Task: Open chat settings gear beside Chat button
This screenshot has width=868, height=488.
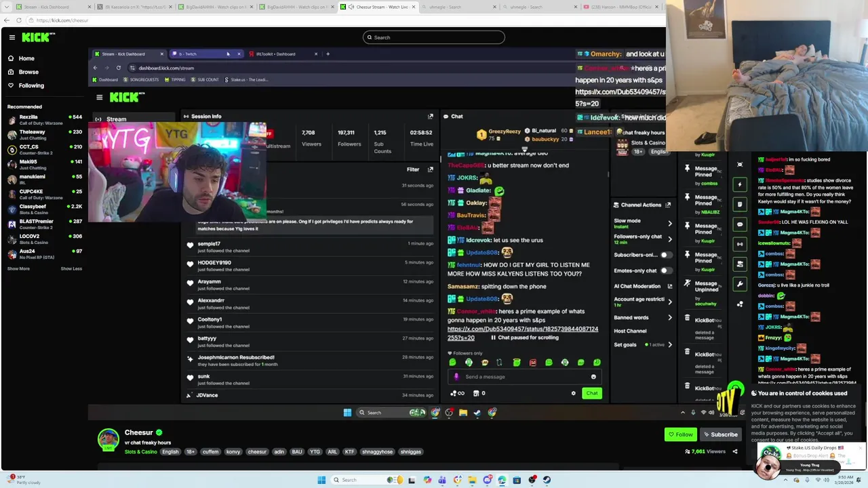Action: click(573, 393)
